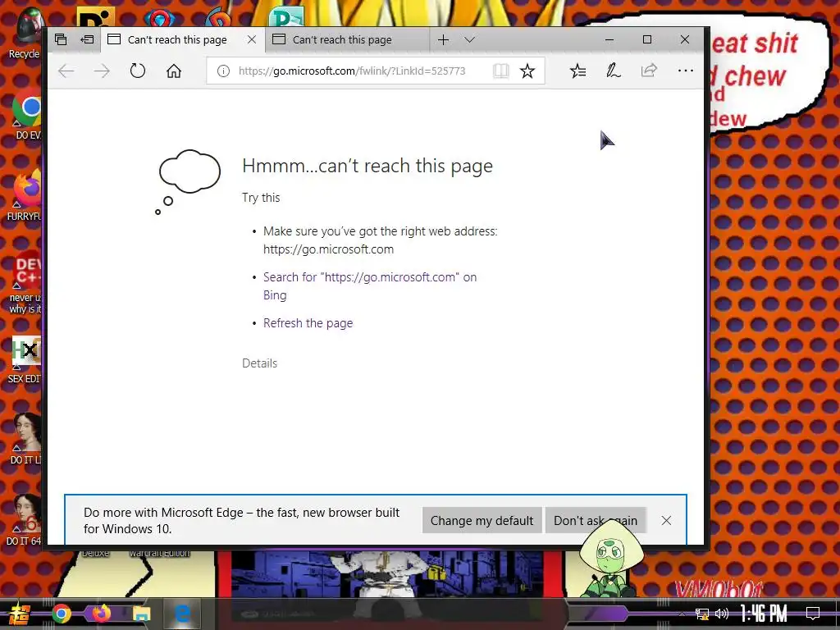Click the Refresh the page link
The height and width of the screenshot is (630, 840).
308,323
